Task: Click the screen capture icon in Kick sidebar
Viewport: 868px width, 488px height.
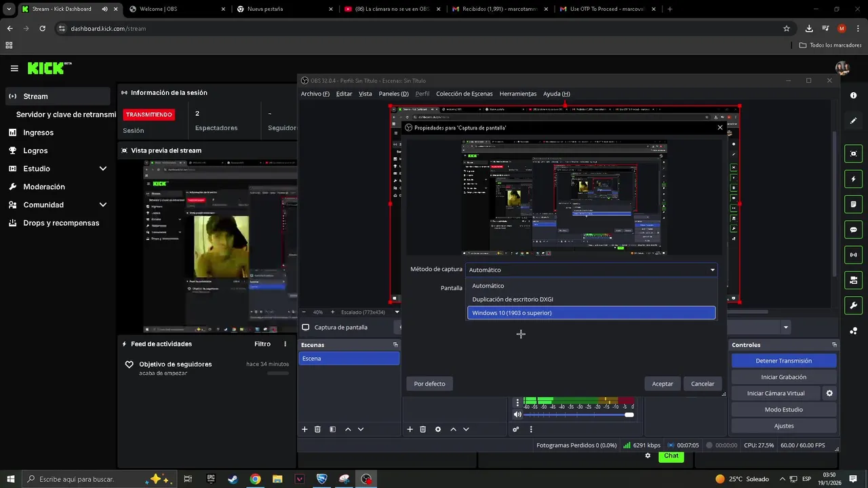Action: tap(854, 154)
